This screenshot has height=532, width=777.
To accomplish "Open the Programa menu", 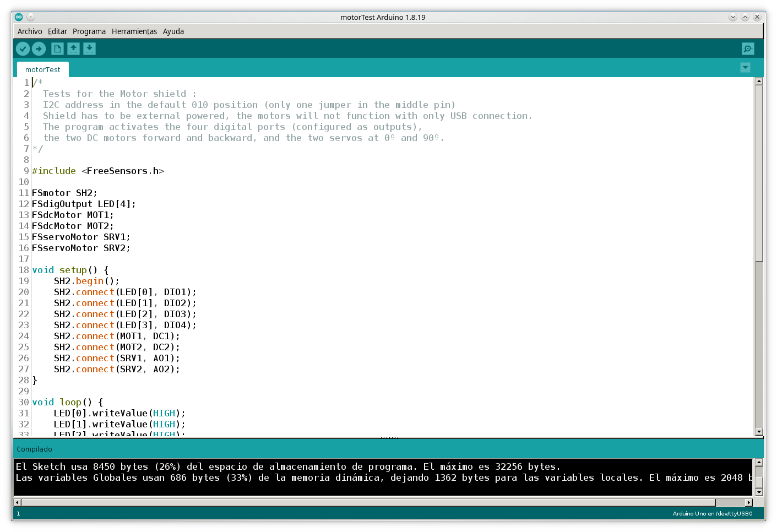I will [x=89, y=31].
